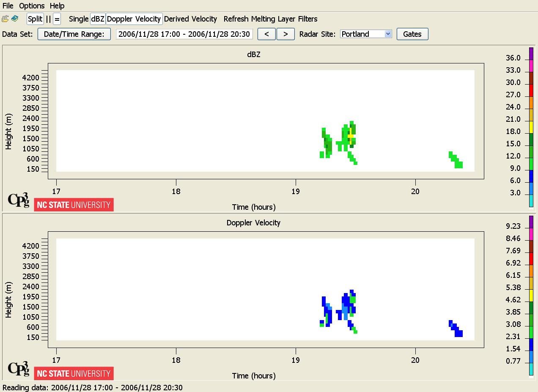Go to previous time range with '<'
538x392 pixels.
[266, 34]
